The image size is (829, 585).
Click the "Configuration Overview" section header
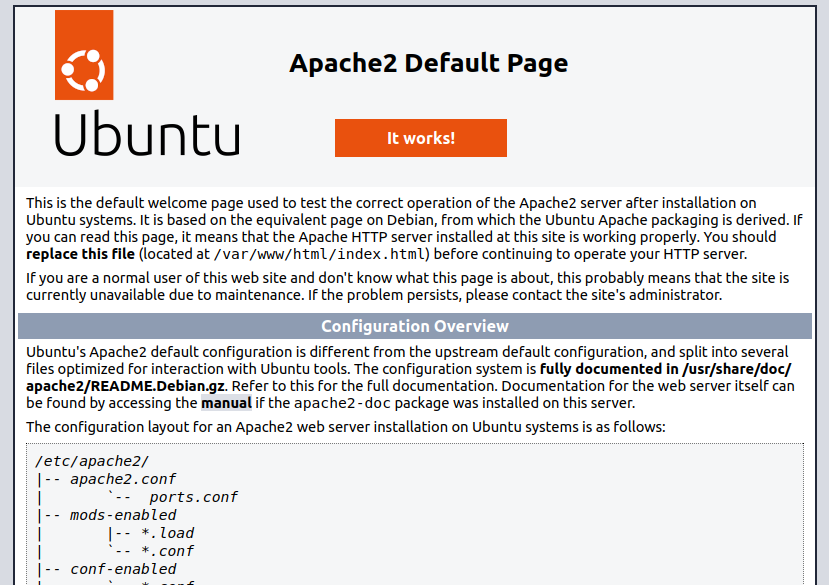coord(414,326)
